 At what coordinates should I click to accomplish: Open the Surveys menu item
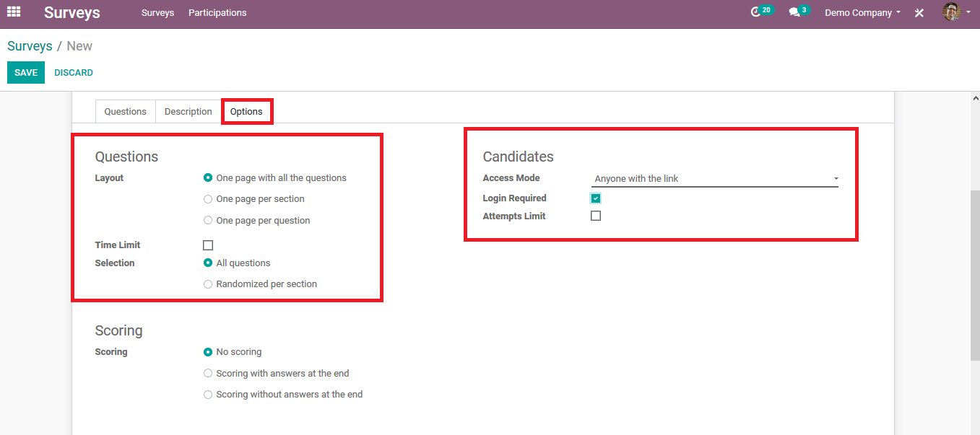point(157,13)
